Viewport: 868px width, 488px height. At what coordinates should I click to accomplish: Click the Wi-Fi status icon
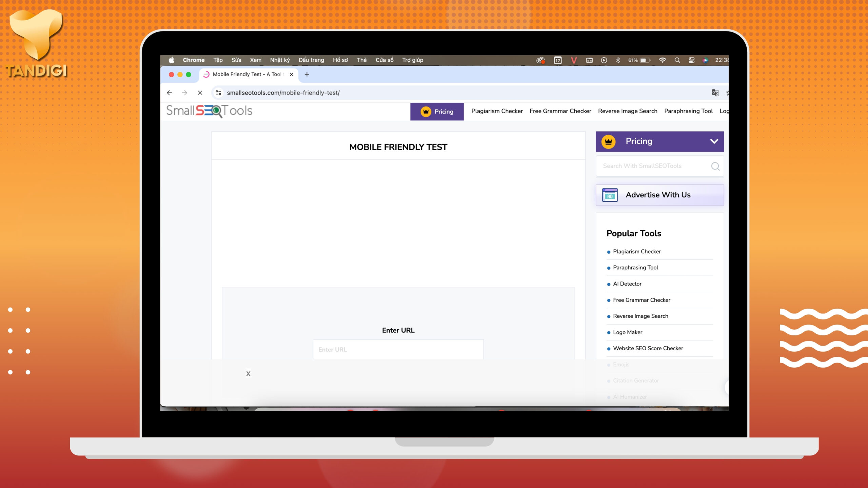pyautogui.click(x=662, y=60)
